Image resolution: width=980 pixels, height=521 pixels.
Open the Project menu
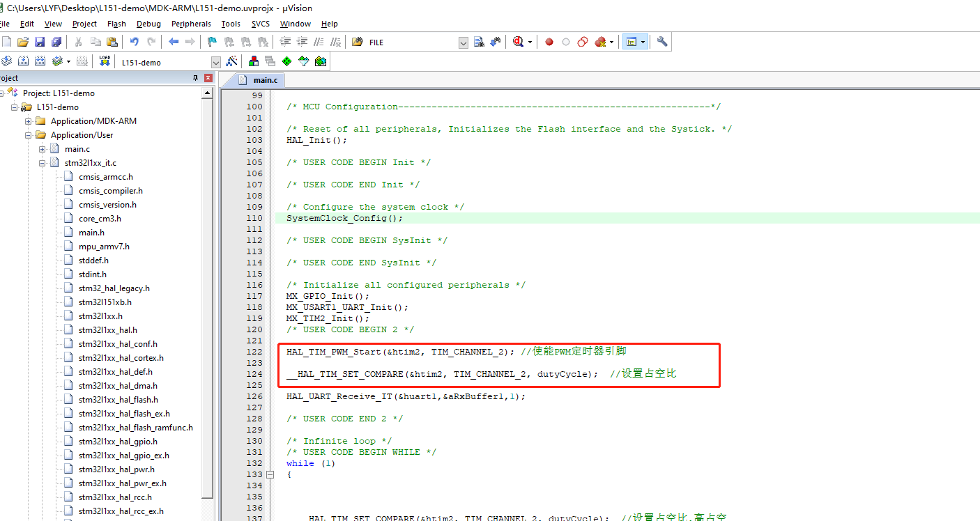tap(84, 24)
